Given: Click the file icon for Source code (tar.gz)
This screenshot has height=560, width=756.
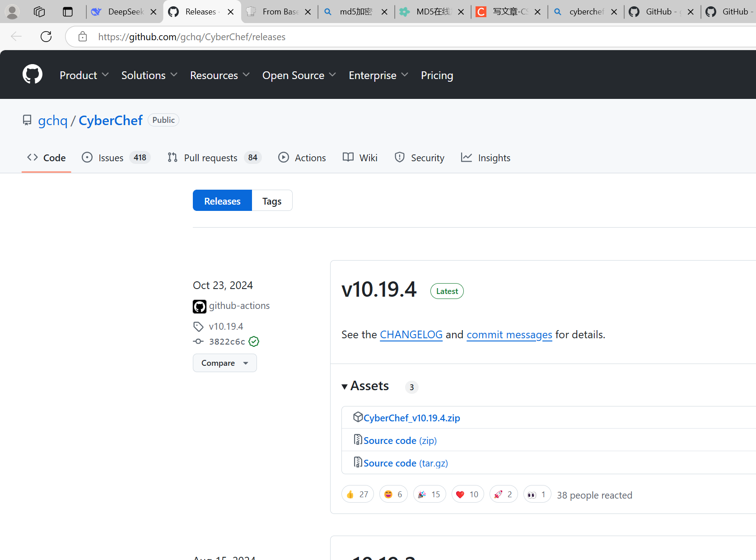Looking at the screenshot, I should [x=358, y=462].
